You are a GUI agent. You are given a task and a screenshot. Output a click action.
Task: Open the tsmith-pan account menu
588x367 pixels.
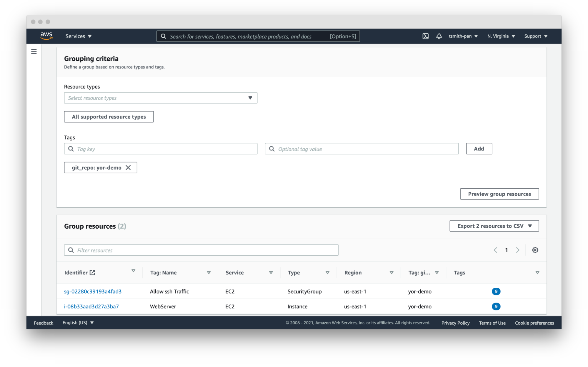(x=463, y=36)
